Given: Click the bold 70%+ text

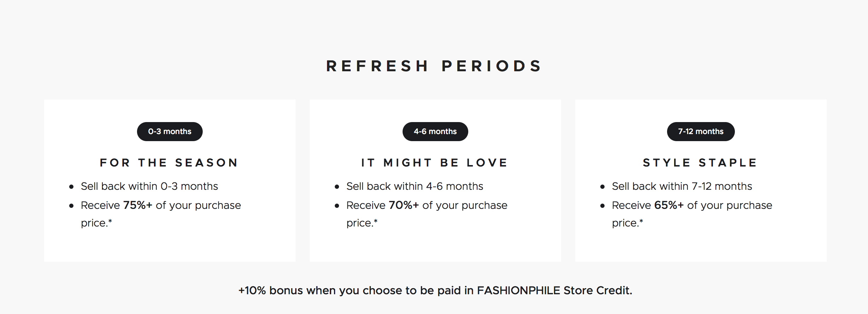Looking at the screenshot, I should click(404, 205).
